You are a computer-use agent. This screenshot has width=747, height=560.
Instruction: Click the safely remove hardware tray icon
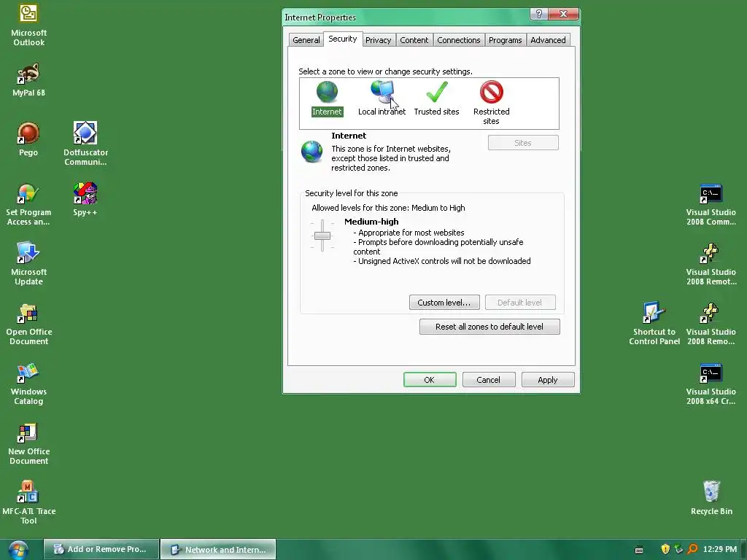click(679, 549)
